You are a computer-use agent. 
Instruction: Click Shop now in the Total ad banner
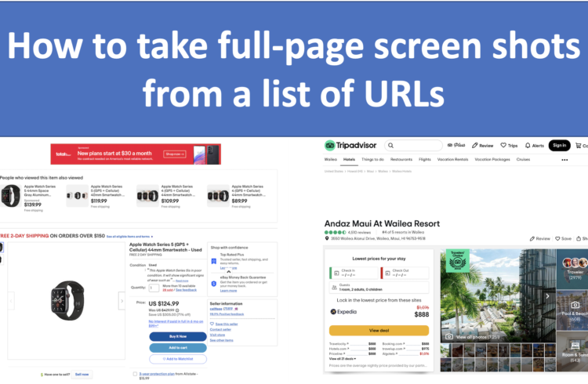(174, 154)
